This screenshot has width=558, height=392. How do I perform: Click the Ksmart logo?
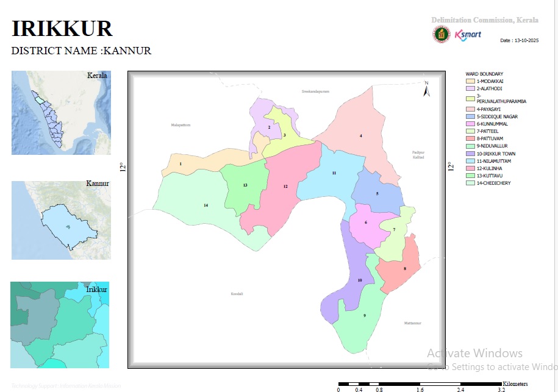[x=468, y=35]
